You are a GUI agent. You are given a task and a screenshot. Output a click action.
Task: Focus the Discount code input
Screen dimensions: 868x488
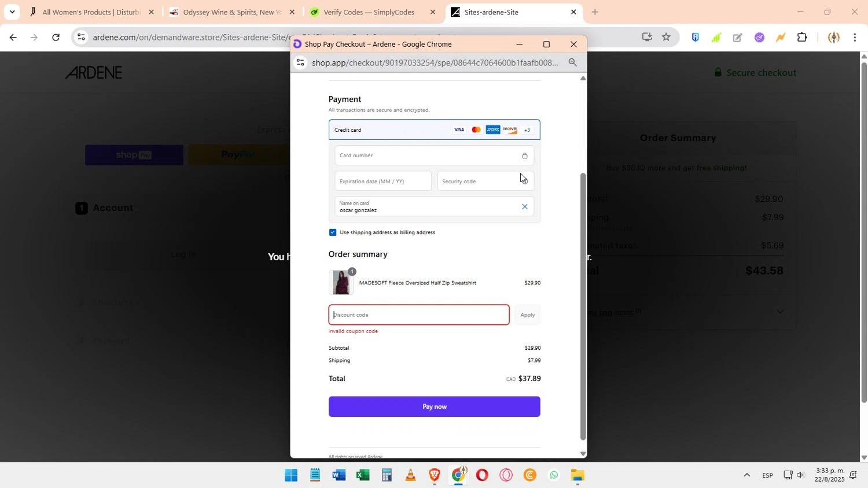tap(419, 315)
